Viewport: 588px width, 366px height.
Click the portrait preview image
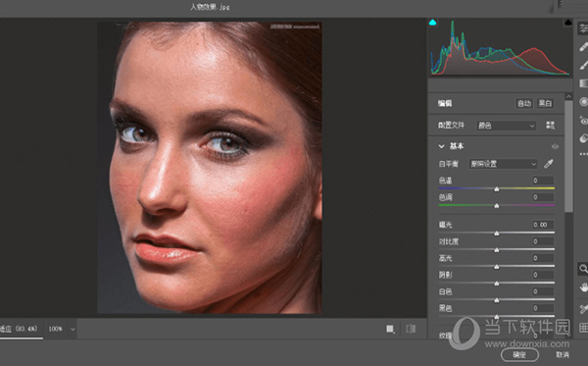click(210, 167)
